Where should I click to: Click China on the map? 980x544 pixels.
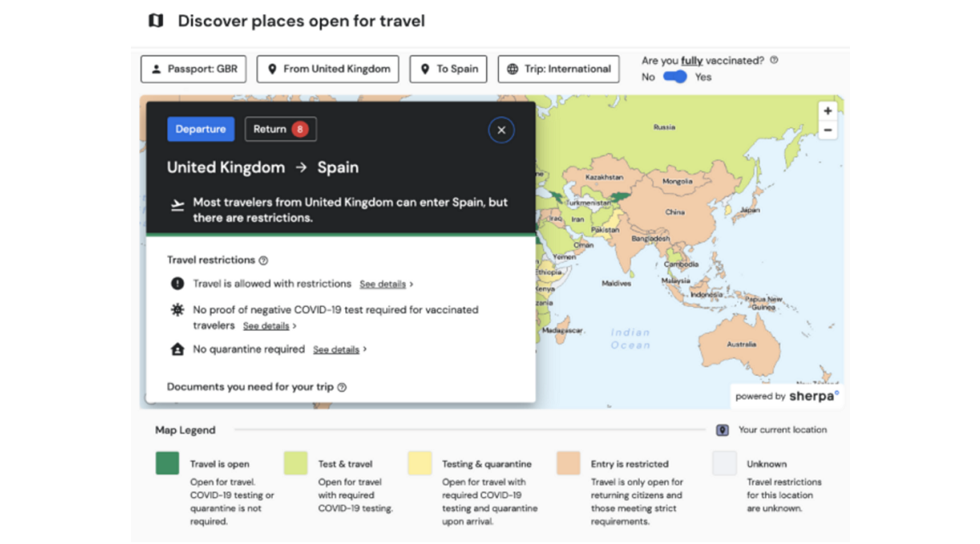(x=674, y=212)
